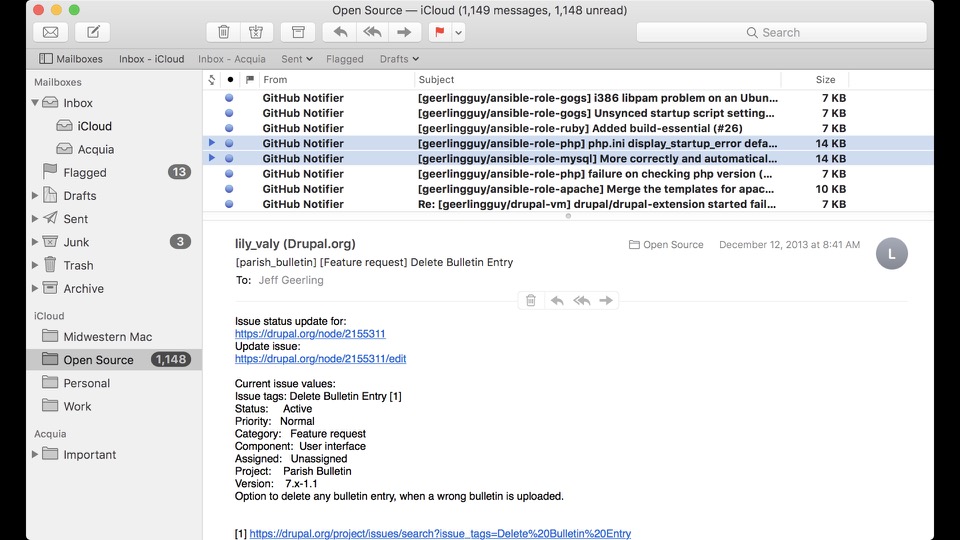This screenshot has height=540, width=960.
Task: Open the Drafts favorites dropdown
Action: tap(399, 59)
